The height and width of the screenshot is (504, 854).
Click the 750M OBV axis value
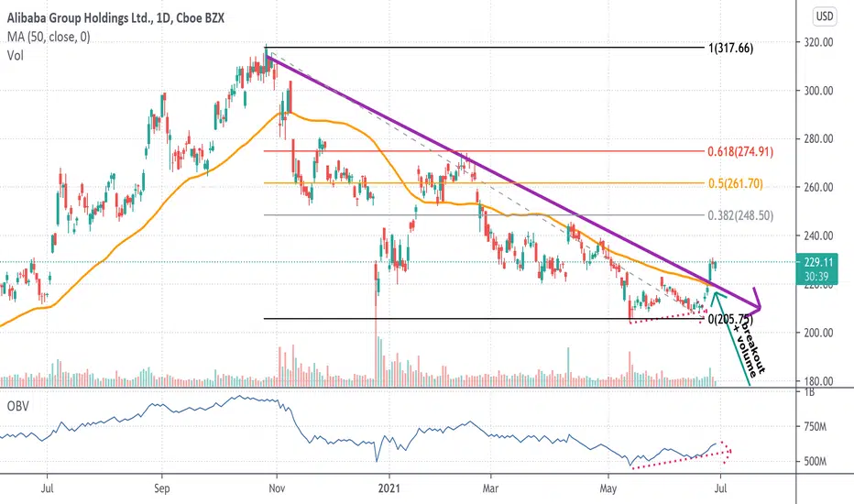point(815,427)
